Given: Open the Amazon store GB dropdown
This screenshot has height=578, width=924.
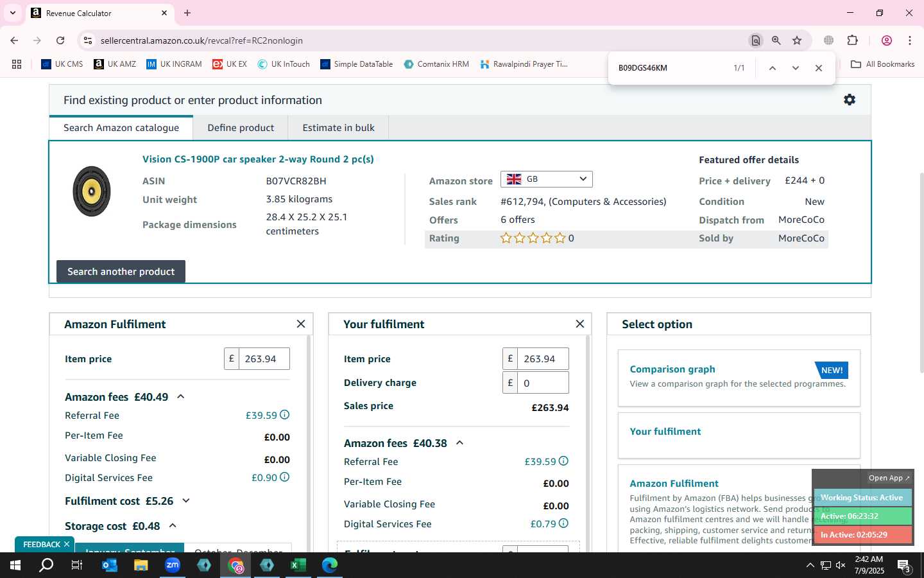Looking at the screenshot, I should [x=546, y=179].
